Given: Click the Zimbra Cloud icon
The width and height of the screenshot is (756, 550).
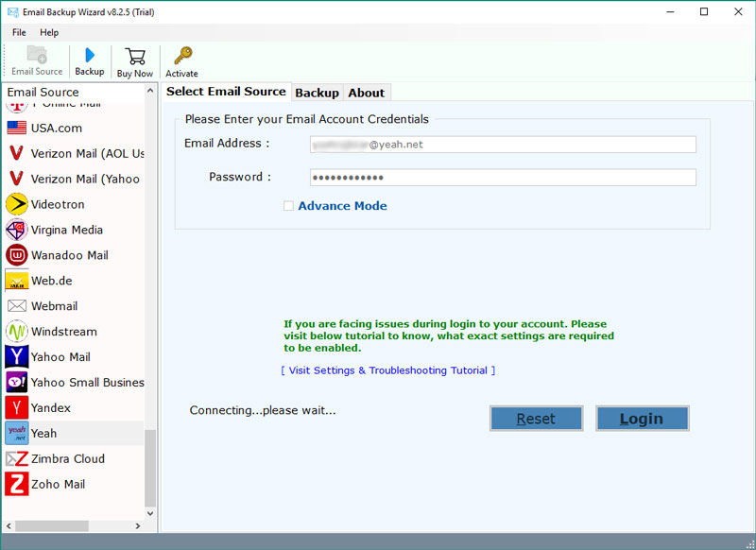Looking at the screenshot, I should tap(17, 458).
